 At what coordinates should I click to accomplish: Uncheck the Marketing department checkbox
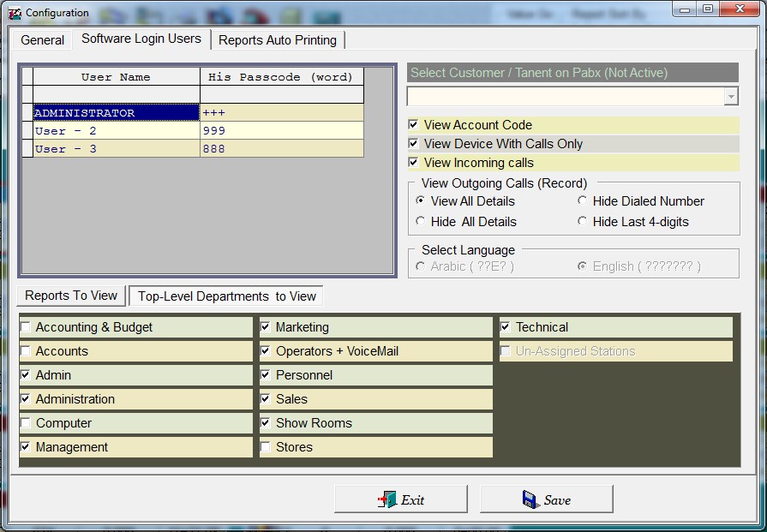(x=266, y=326)
